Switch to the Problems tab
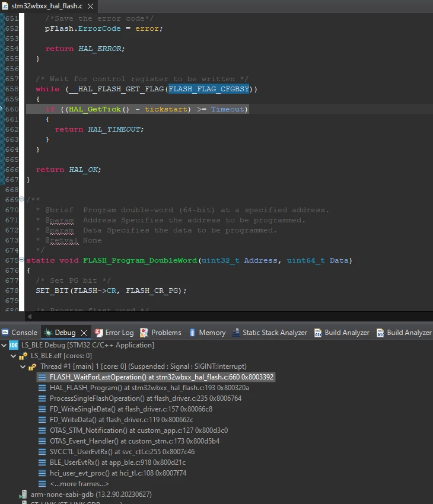The image size is (433, 504). pos(160,333)
